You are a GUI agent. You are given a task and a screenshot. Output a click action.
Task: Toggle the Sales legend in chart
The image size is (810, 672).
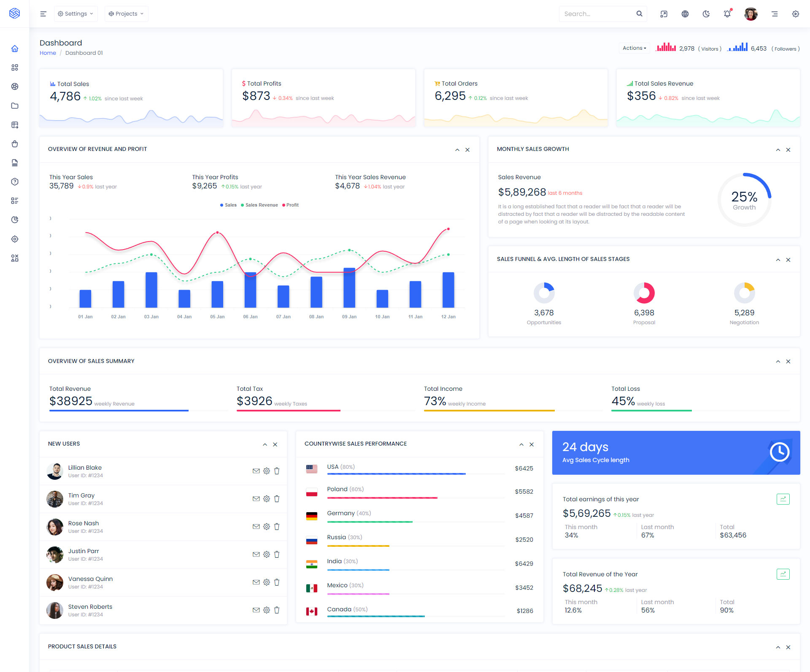pos(228,205)
